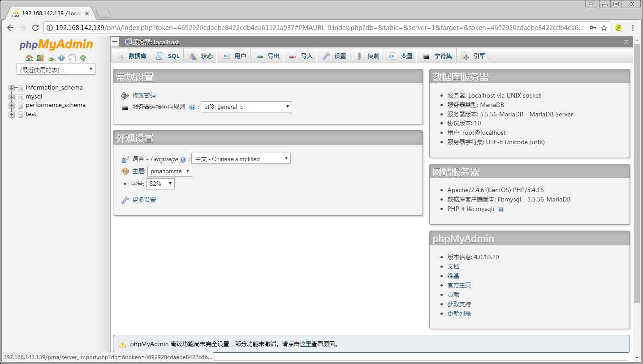The width and height of the screenshot is (643, 364).
Task: Open the green browser extension icon
Action: pyautogui.click(x=618, y=28)
